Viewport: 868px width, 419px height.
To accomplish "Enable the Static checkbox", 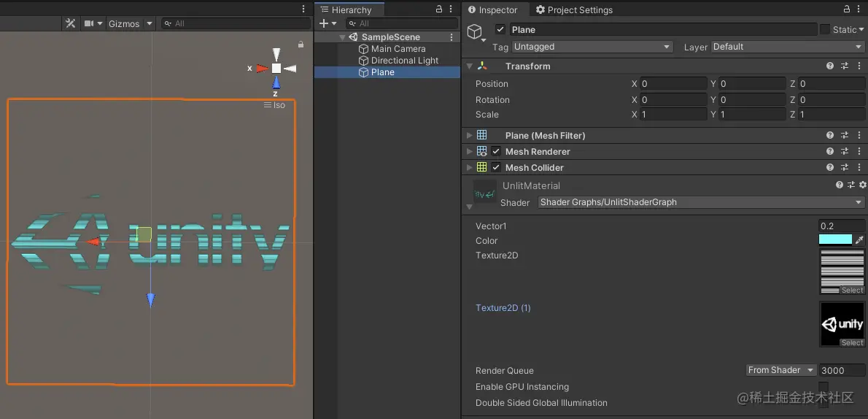I will [825, 29].
